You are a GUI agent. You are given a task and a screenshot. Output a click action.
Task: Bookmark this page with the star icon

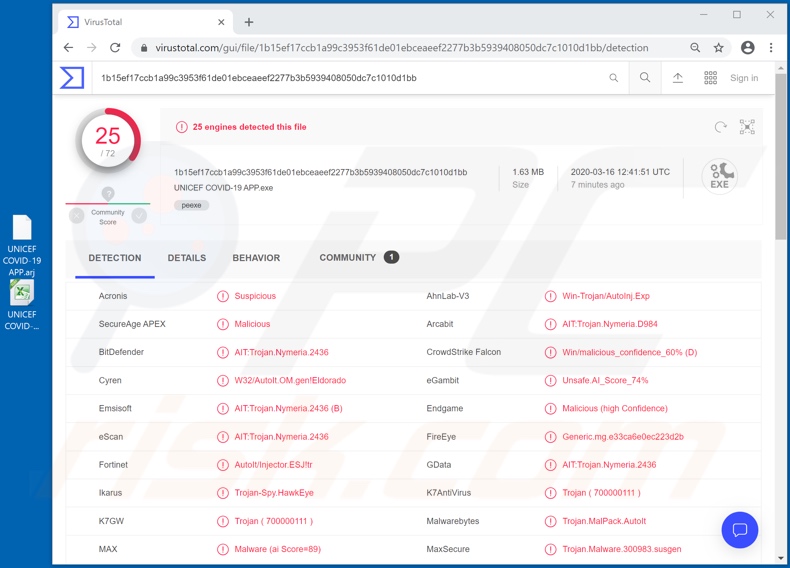(x=718, y=48)
